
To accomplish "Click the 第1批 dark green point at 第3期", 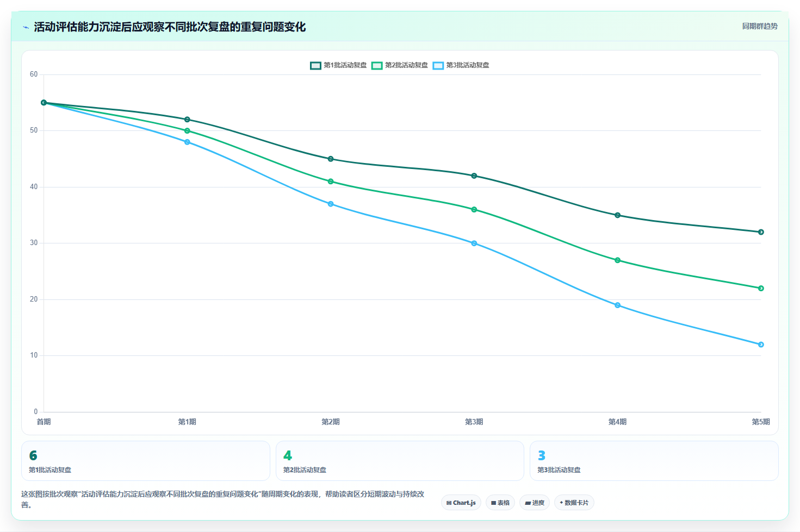I will [x=474, y=176].
